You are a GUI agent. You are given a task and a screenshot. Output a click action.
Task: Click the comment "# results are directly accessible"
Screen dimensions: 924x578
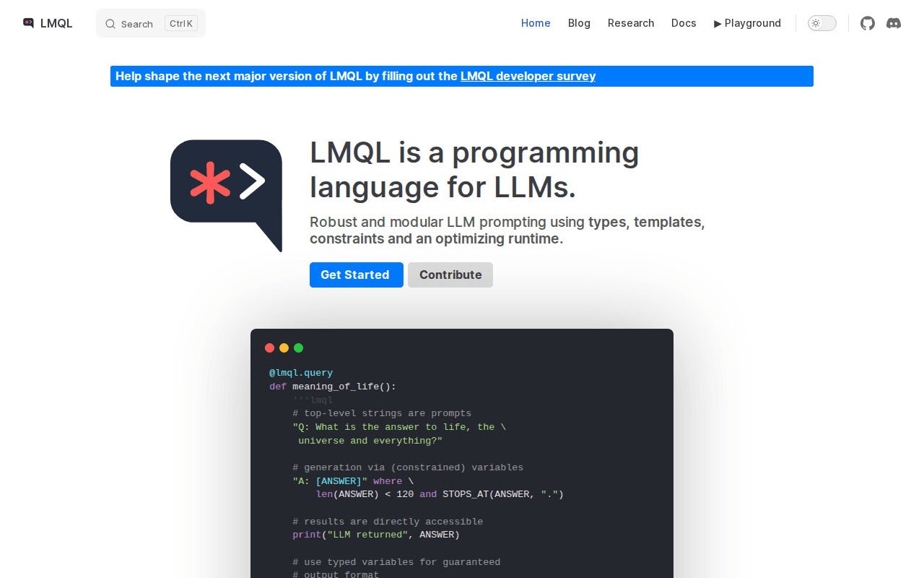[x=388, y=522]
